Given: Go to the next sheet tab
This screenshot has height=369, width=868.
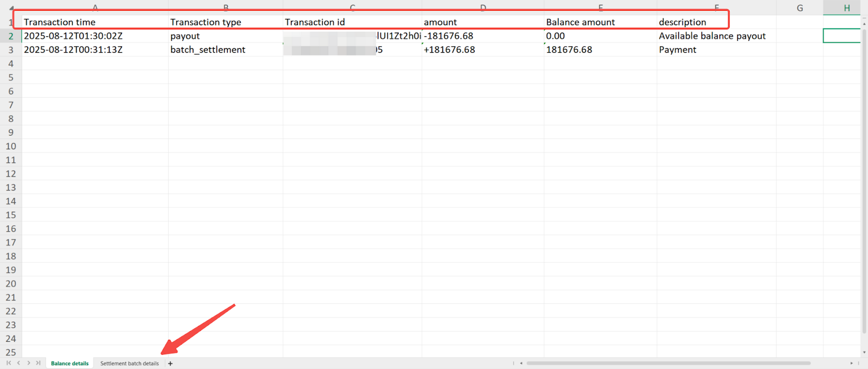Looking at the screenshot, I should [29, 363].
